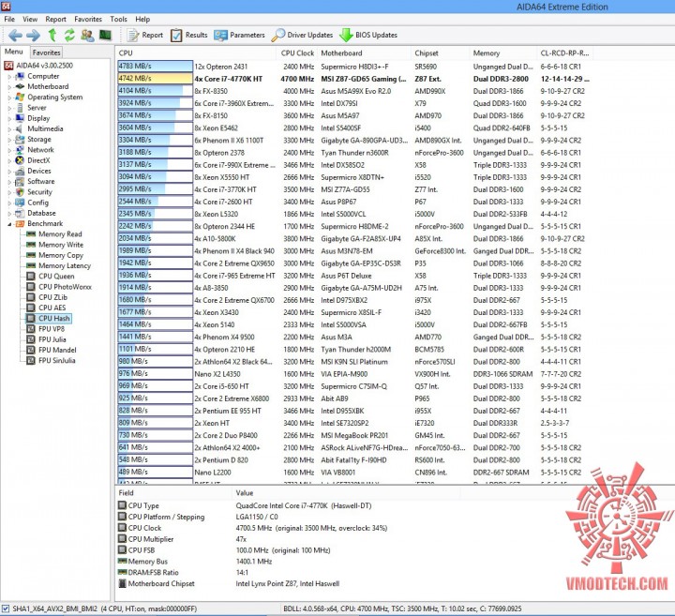The width and height of the screenshot is (675, 616).
Task: Open the CPU ZLib benchmark
Action: 52,297
